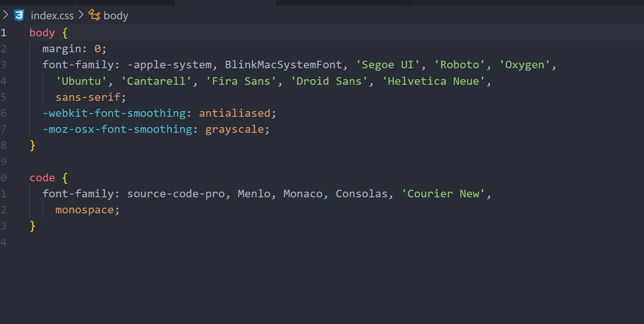Image resolution: width=644 pixels, height=324 pixels.
Task: Click the 'Oxygen' string
Action: click(524, 65)
